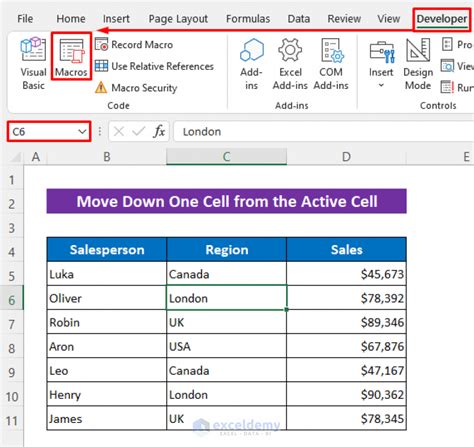Select cell containing James

point(107,418)
